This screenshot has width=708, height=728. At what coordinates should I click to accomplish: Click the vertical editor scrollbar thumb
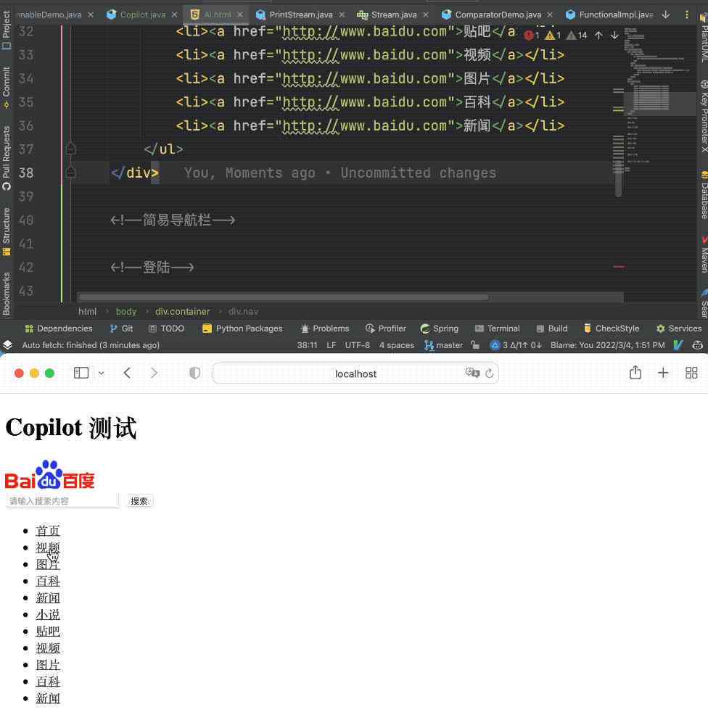[618, 179]
